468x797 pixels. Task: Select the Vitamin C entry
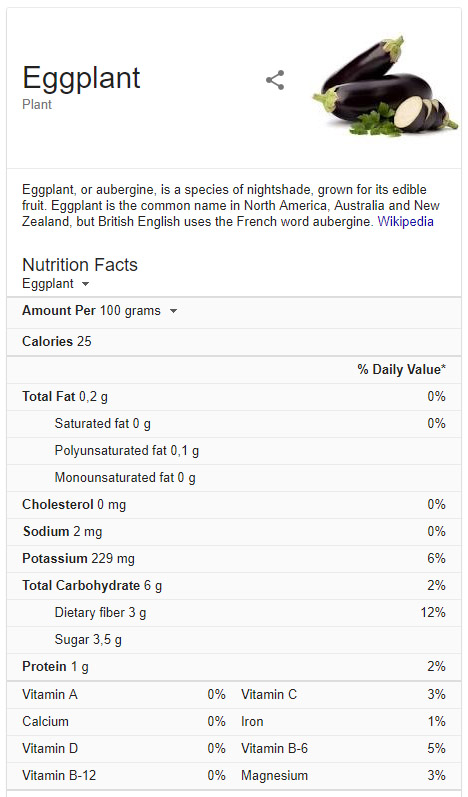tap(343, 694)
